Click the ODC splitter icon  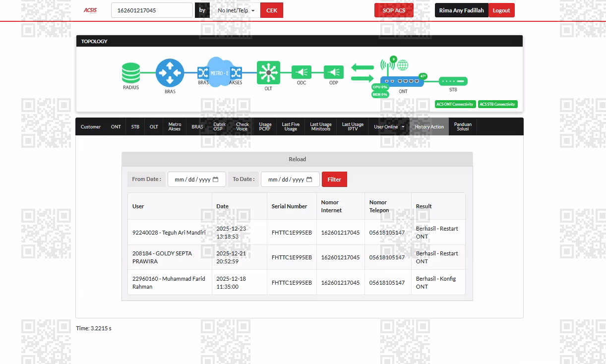(x=301, y=72)
